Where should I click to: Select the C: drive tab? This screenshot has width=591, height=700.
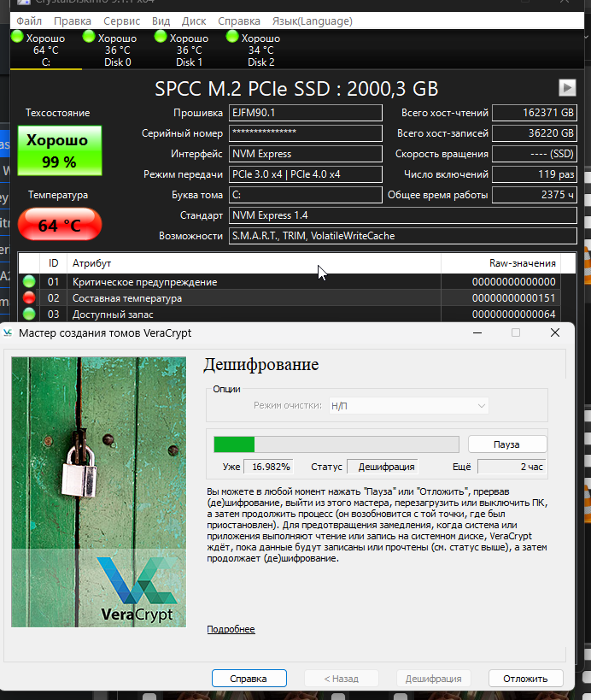click(x=45, y=50)
